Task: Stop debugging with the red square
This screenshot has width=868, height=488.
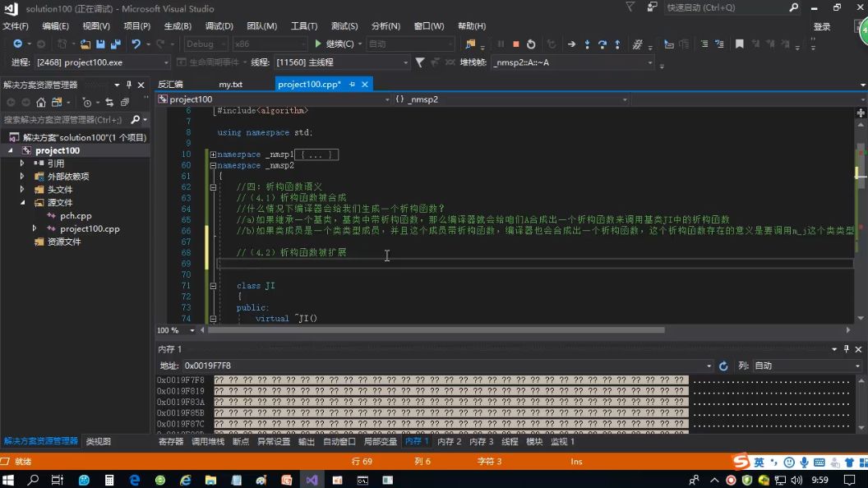Action: [x=516, y=44]
